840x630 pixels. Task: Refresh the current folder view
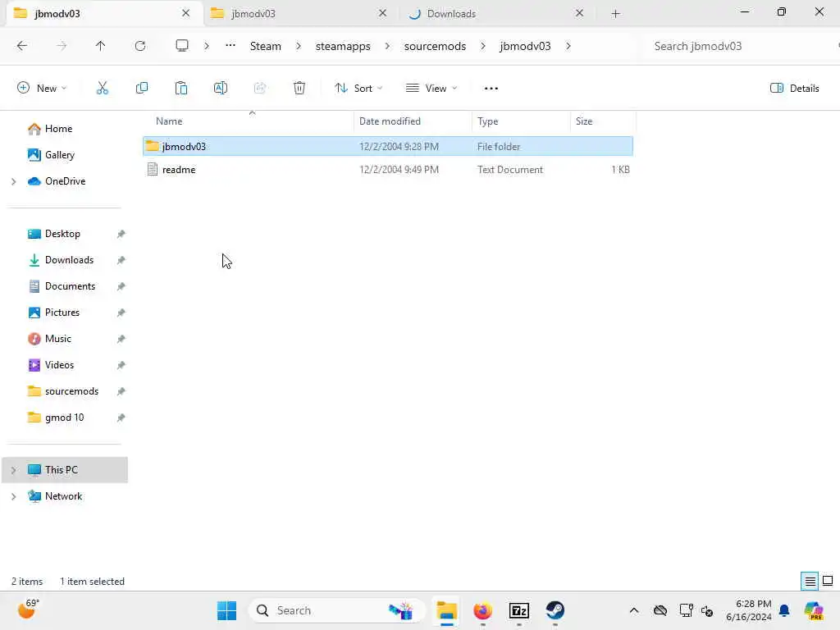(140, 46)
